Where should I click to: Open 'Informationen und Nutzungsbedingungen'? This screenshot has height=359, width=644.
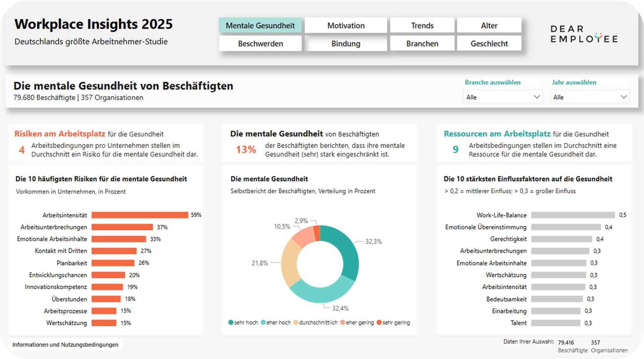click(66, 345)
